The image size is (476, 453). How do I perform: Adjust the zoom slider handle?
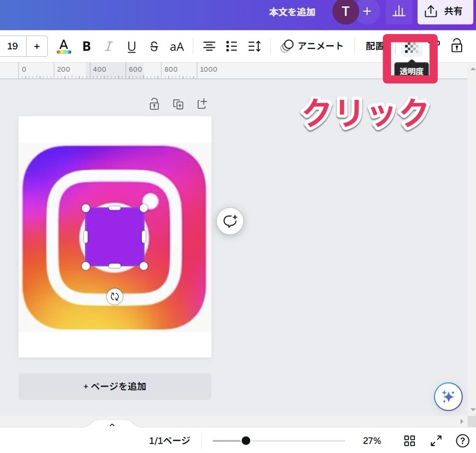click(245, 440)
